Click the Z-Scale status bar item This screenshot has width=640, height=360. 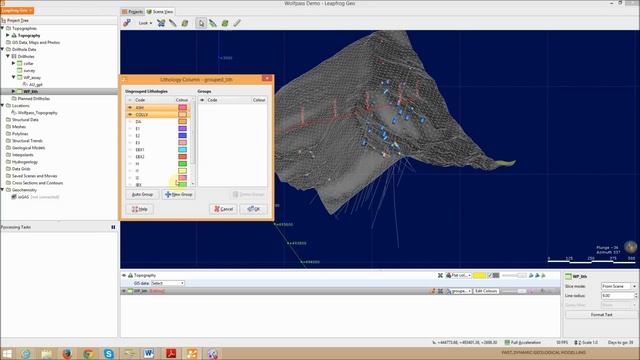pyautogui.click(x=586, y=342)
